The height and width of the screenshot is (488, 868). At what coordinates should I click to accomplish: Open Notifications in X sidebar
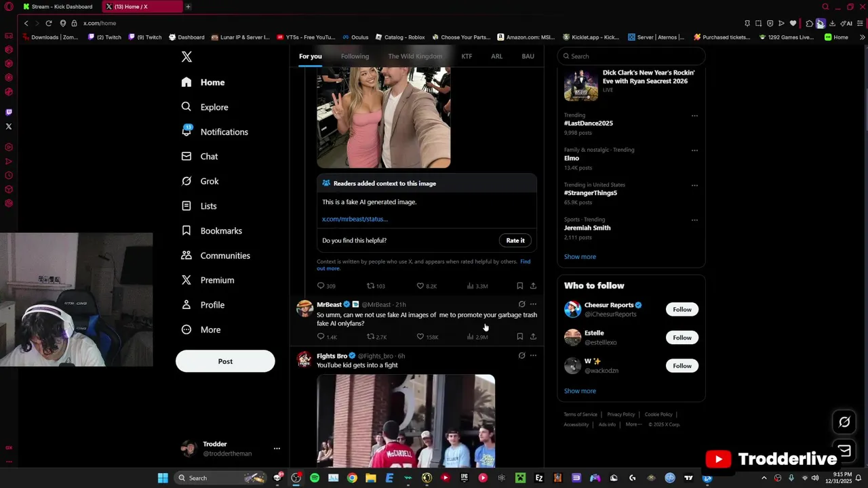[x=215, y=131]
